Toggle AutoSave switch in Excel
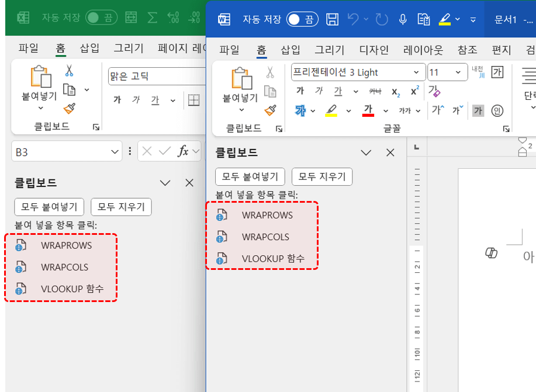Viewport: 536px width, 392px height. [x=101, y=17]
